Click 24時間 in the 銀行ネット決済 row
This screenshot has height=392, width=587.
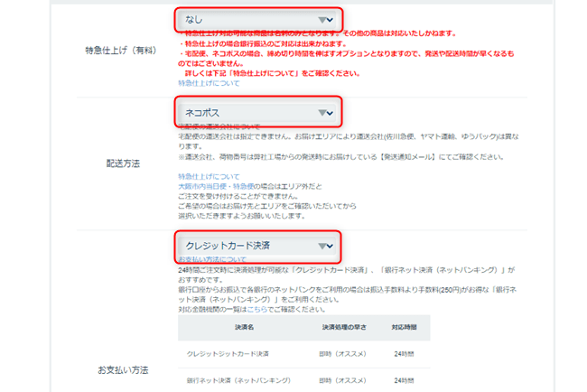[404, 380]
